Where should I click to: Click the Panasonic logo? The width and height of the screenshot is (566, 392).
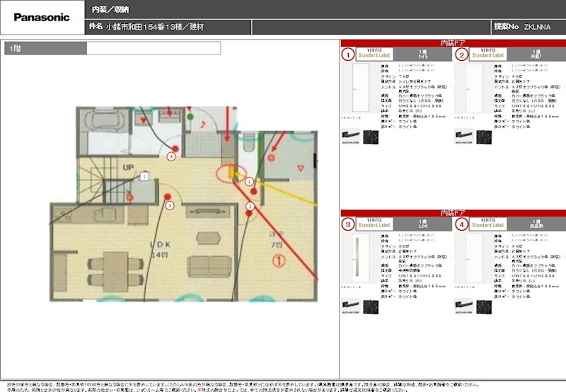(x=42, y=17)
